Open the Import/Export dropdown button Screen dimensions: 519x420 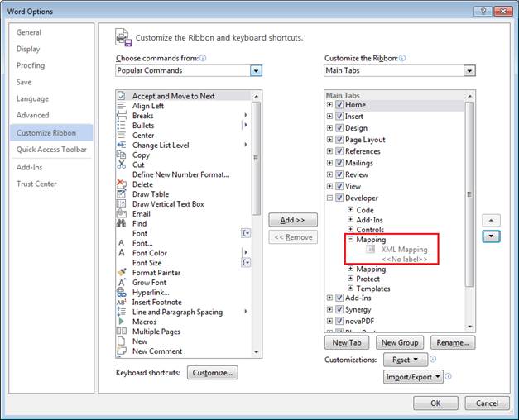(413, 377)
